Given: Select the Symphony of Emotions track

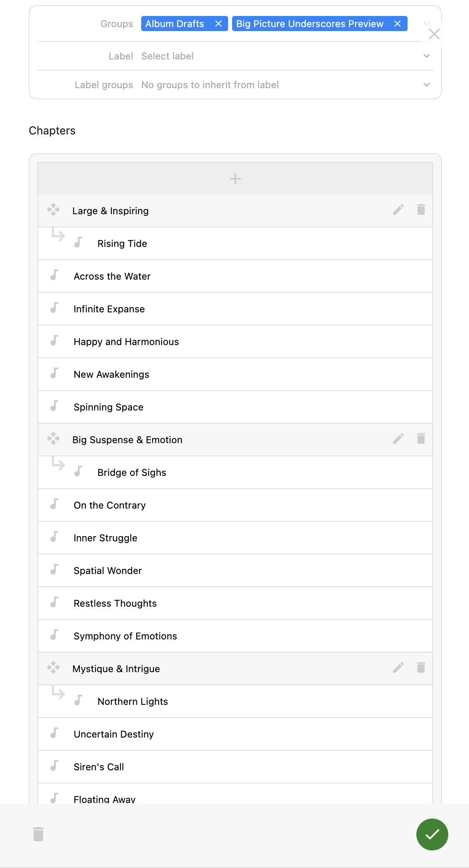Looking at the screenshot, I should [x=235, y=636].
